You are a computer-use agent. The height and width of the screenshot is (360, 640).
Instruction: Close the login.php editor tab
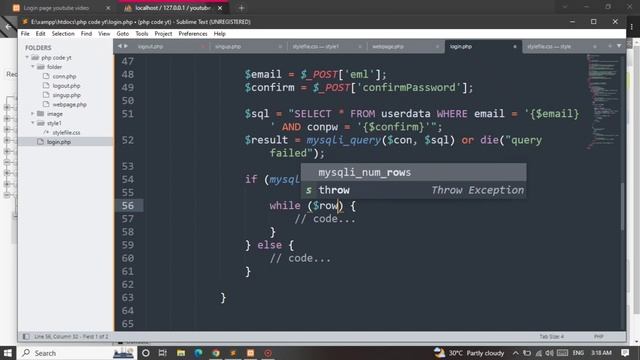(x=515, y=47)
